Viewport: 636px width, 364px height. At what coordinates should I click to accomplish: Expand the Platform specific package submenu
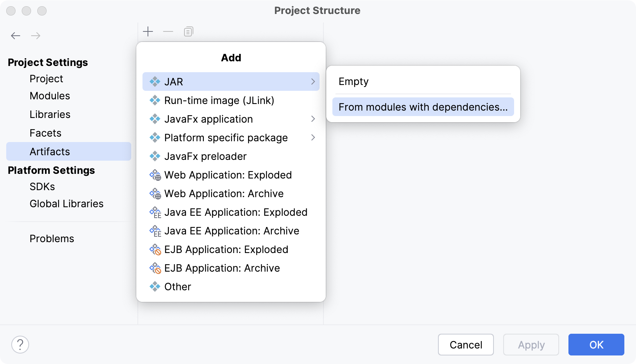pyautogui.click(x=313, y=137)
